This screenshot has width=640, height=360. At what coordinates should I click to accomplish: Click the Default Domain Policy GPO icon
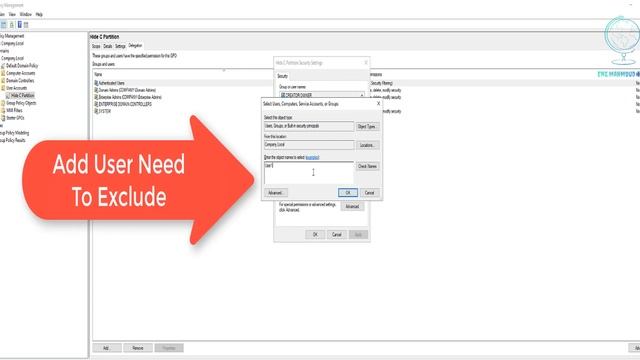[3, 66]
